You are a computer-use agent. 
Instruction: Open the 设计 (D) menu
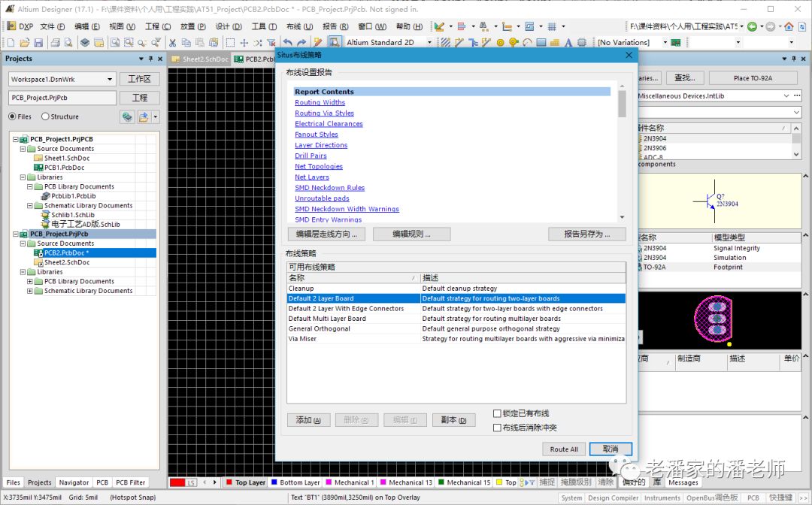tap(228, 26)
